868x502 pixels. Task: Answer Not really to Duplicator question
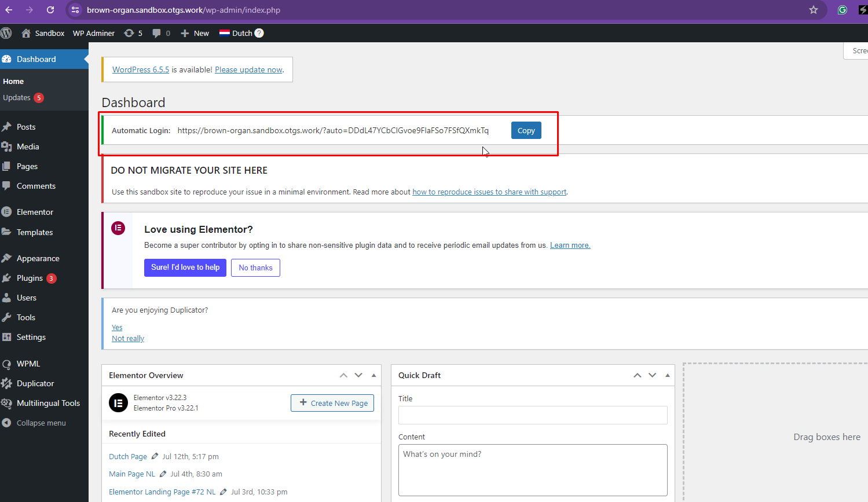tap(128, 339)
